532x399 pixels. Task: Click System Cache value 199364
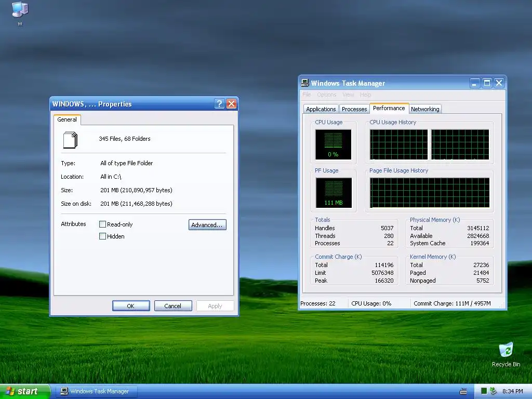480,243
